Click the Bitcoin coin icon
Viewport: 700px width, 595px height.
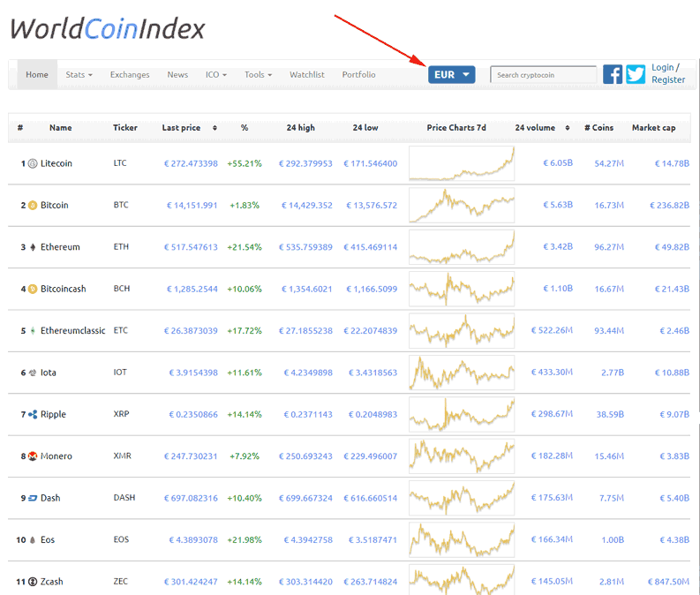tap(33, 206)
